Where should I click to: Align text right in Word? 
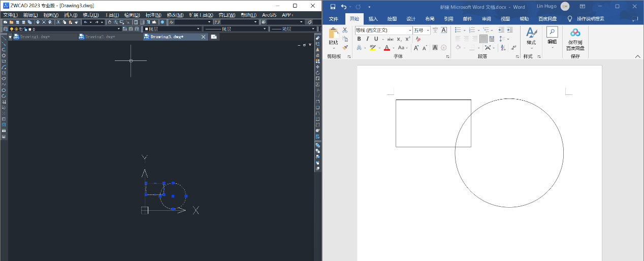tap(475, 39)
